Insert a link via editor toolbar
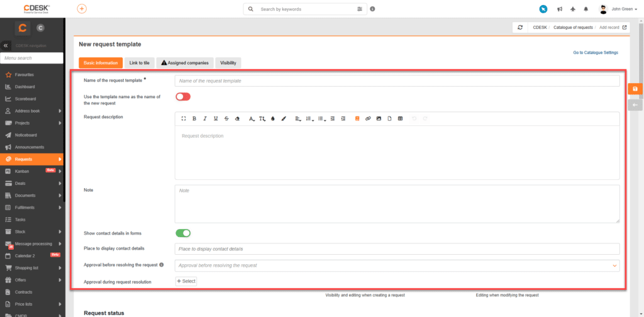The image size is (644, 317). [x=368, y=119]
